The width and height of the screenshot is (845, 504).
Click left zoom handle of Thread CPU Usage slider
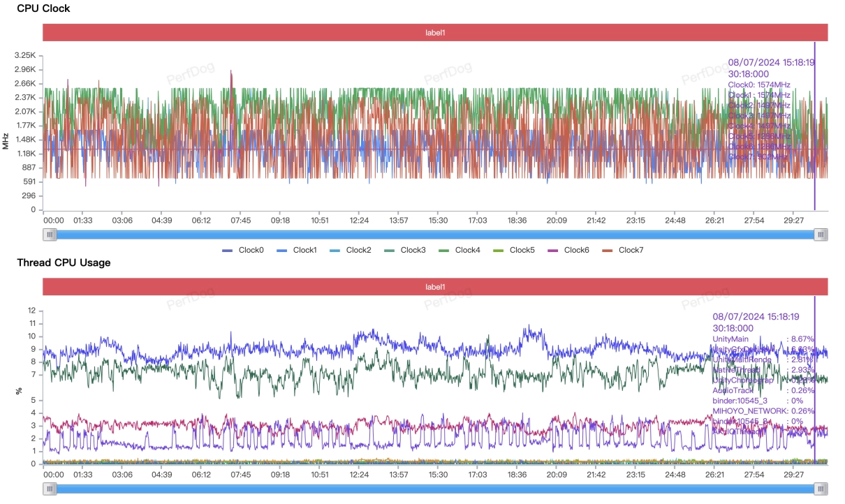pyautogui.click(x=50, y=489)
